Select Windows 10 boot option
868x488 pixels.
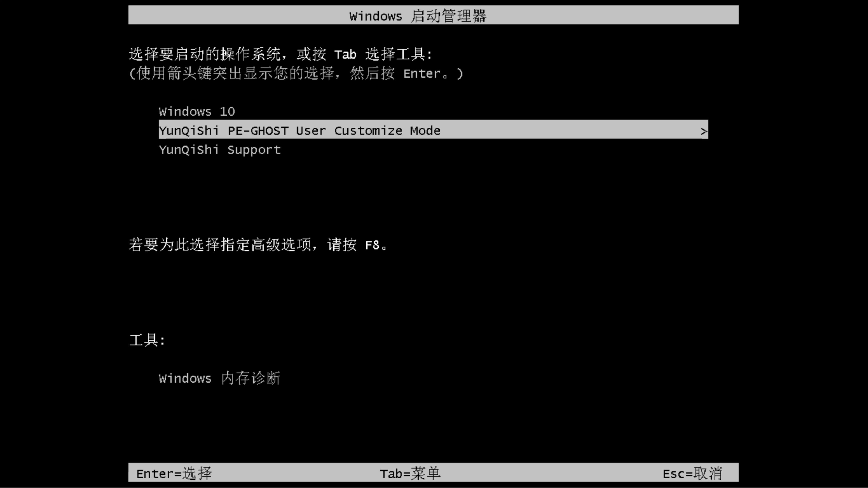pos(197,111)
